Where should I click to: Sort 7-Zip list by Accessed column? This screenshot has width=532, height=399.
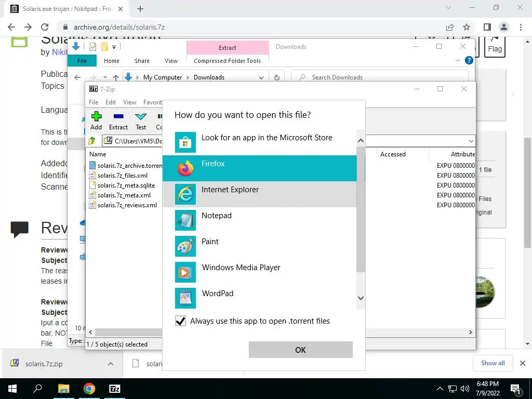click(x=393, y=154)
